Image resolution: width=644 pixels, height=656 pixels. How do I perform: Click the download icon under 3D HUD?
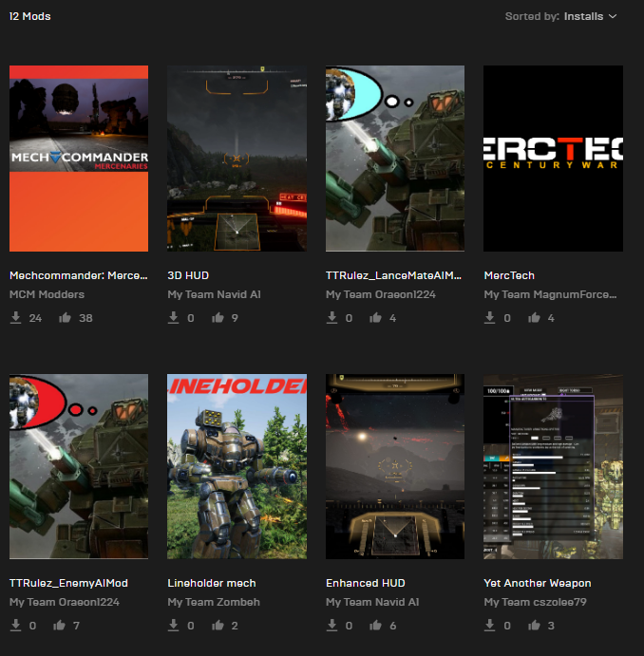pos(174,318)
